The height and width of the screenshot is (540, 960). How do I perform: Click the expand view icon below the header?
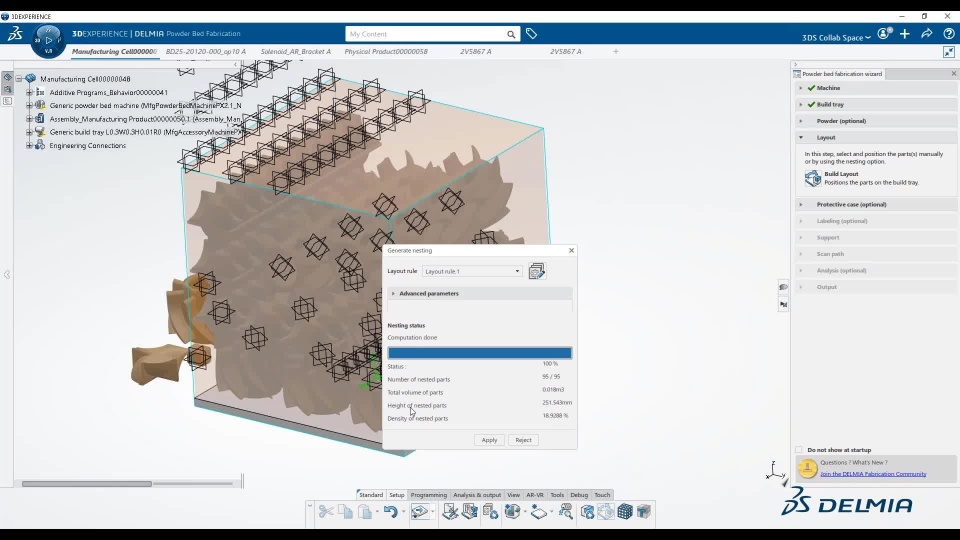[x=948, y=52]
